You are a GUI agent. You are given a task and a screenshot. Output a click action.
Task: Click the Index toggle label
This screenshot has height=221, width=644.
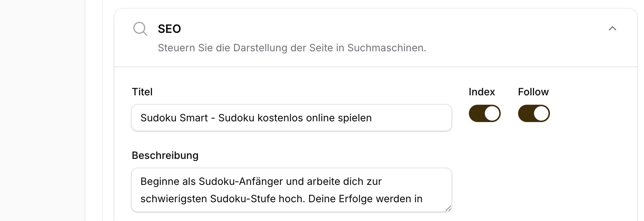pyautogui.click(x=482, y=92)
